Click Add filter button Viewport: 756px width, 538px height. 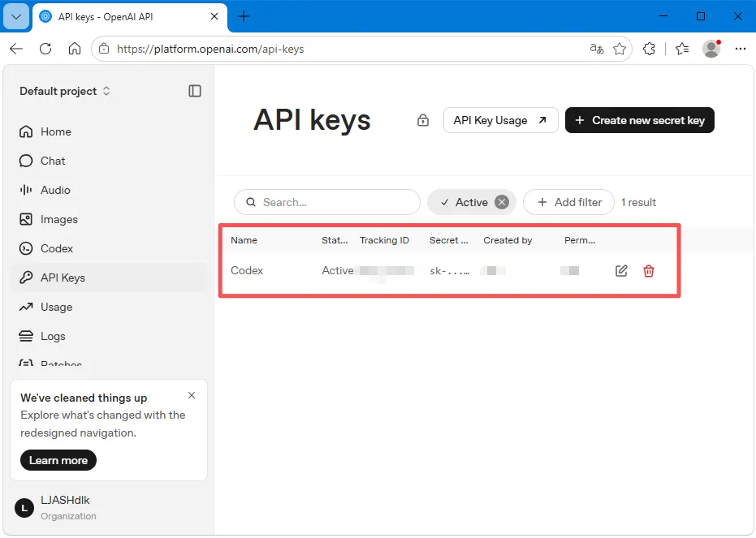coord(568,202)
